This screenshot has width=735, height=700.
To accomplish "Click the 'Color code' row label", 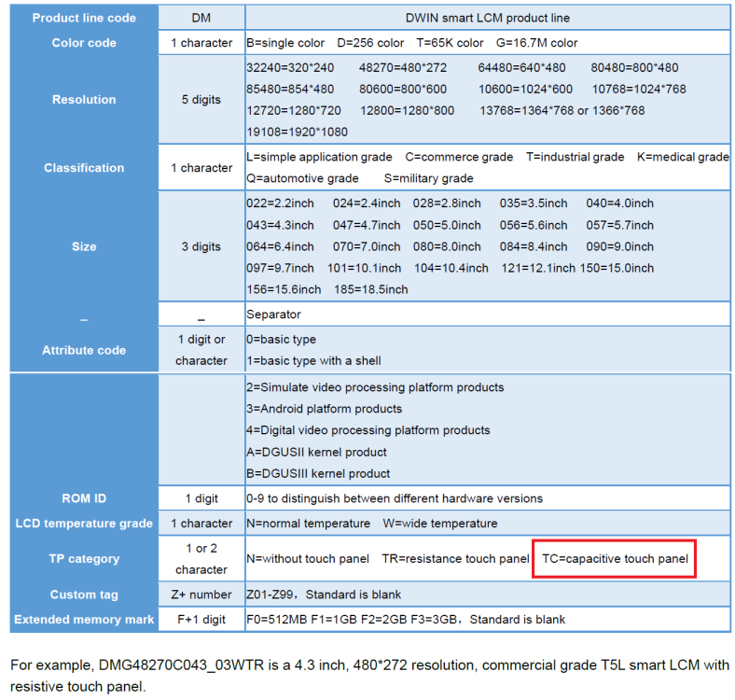I will [84, 43].
